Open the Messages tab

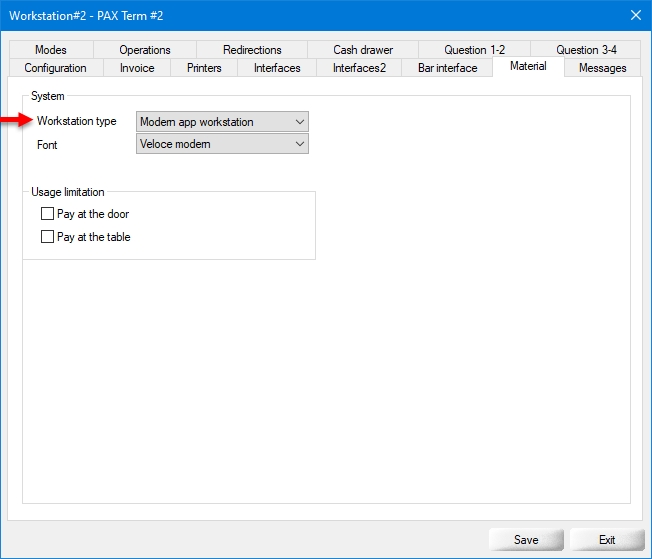point(602,68)
